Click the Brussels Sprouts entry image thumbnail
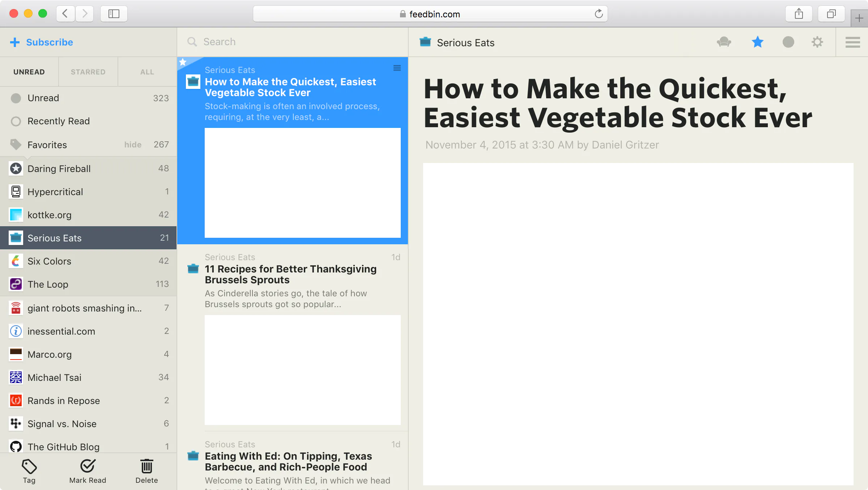The height and width of the screenshot is (490, 868). click(303, 370)
